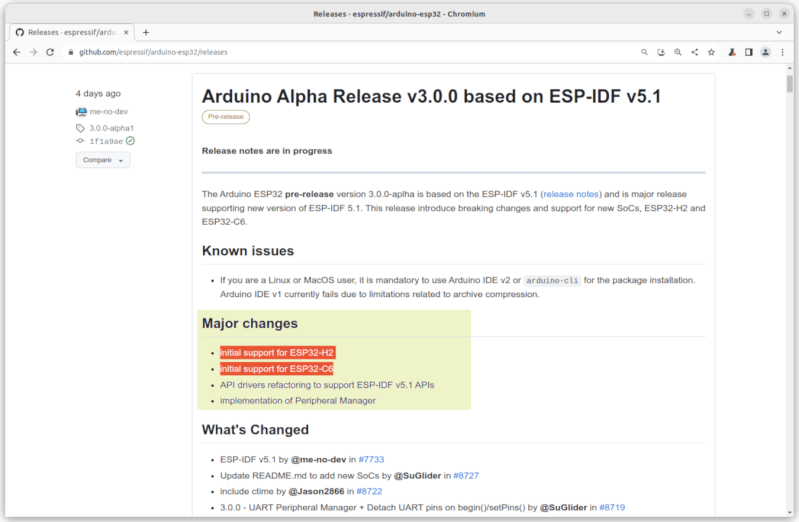The image size is (799, 522).
Task: Toggle the browser side panel
Action: (x=749, y=52)
